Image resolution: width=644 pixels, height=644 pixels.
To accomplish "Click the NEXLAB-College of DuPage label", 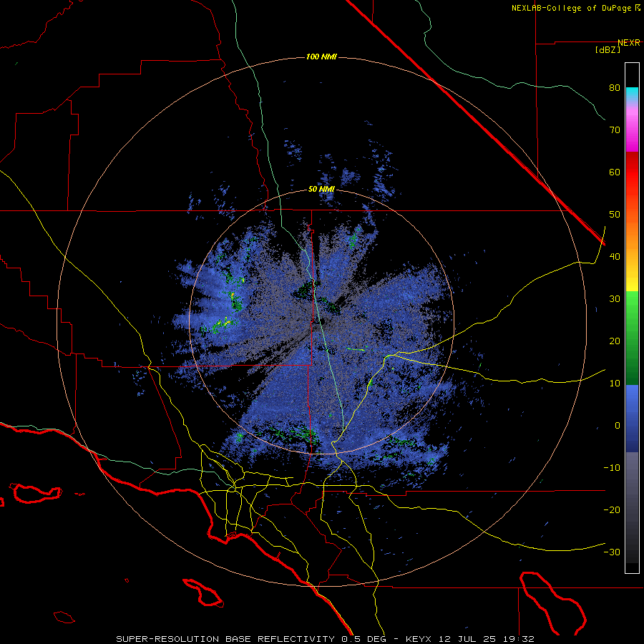I will (x=571, y=8).
